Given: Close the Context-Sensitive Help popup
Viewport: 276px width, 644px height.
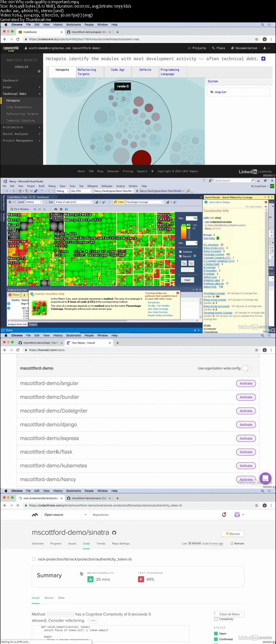Looking at the screenshot, I should pos(178,293).
